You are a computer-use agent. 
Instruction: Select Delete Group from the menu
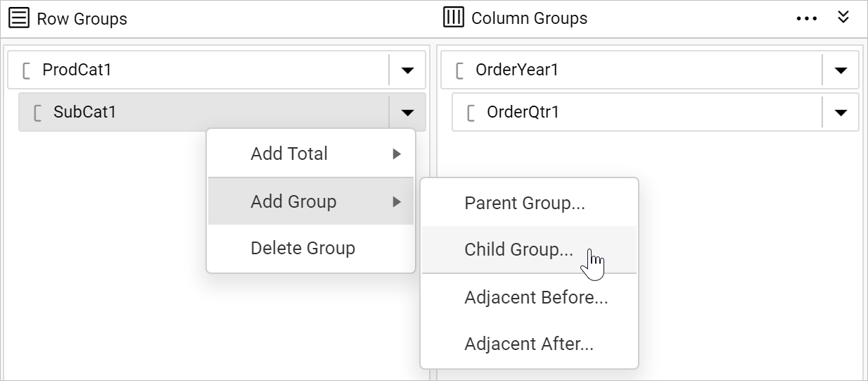tap(311, 248)
